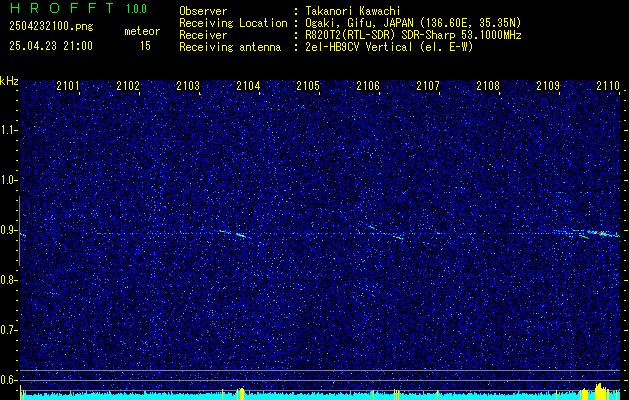Click the kHz axis unit label
Screen dimensions: 629x400
(9, 81)
